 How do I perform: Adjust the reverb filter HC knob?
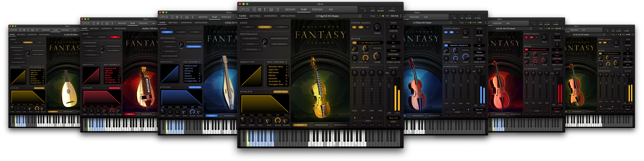coord(365,58)
